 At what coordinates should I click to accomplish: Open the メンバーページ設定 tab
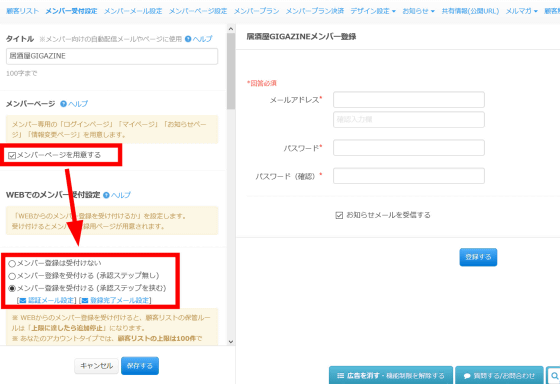198,11
